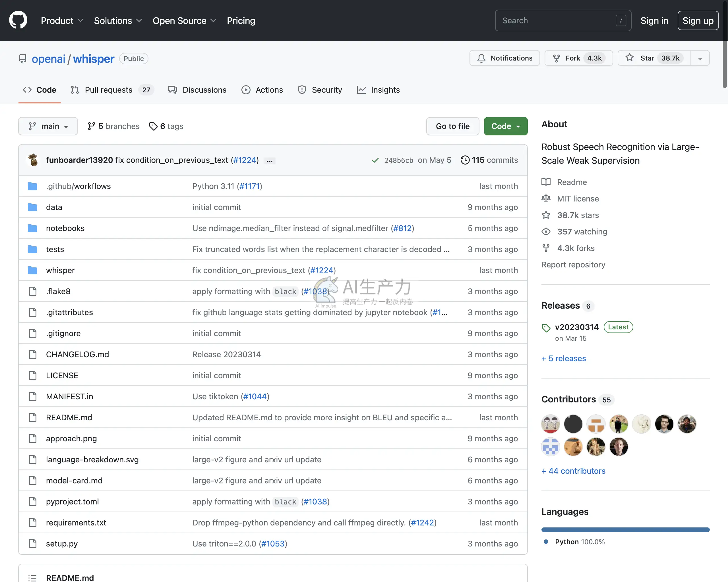
Task: Fork the repository
Action: [x=578, y=58]
